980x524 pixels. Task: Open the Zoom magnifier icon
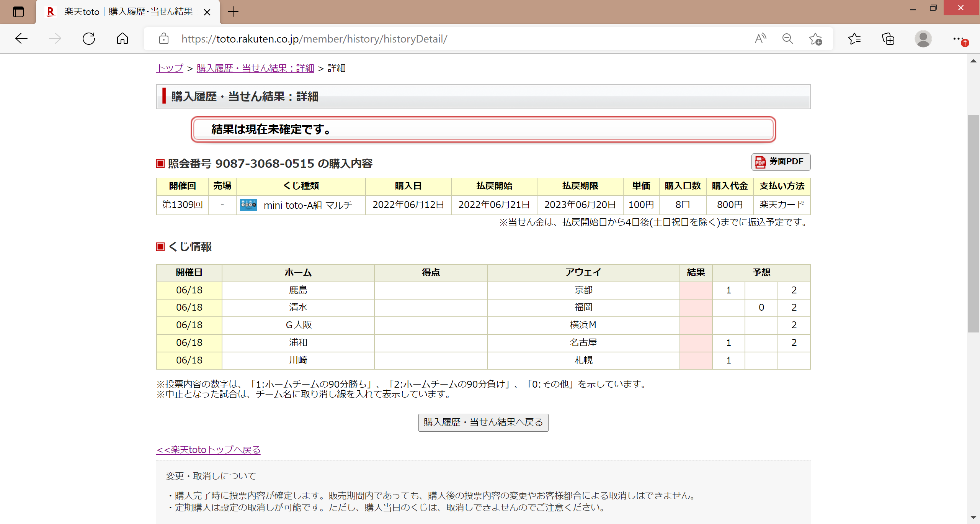click(787, 39)
